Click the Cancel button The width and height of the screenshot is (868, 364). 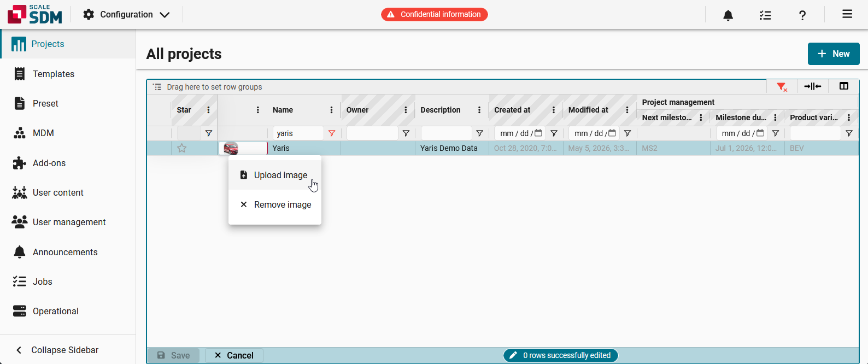click(234, 355)
